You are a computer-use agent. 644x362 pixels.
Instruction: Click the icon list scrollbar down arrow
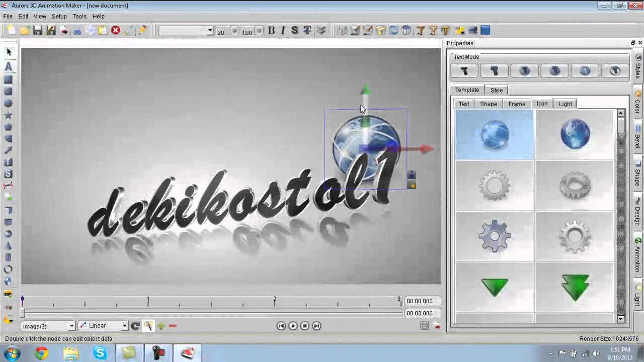621,319
